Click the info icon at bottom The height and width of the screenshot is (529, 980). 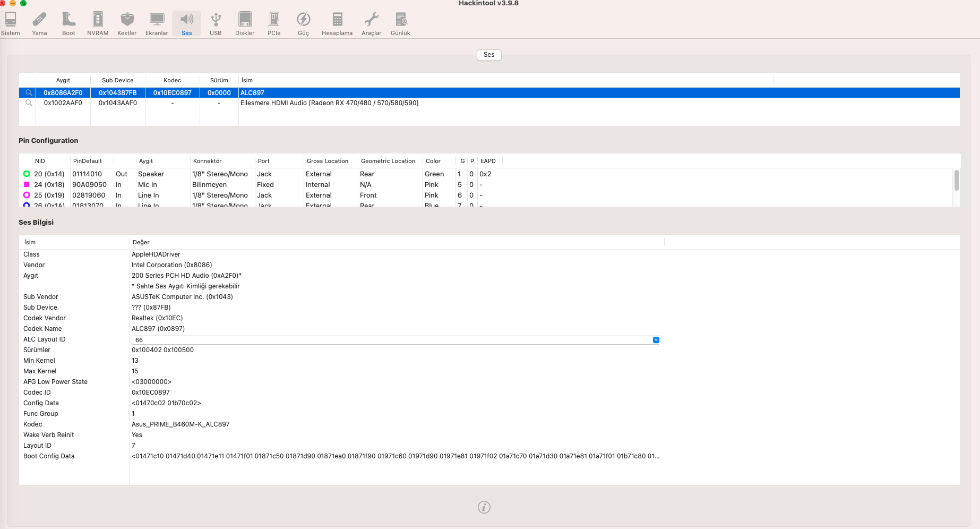click(484, 507)
